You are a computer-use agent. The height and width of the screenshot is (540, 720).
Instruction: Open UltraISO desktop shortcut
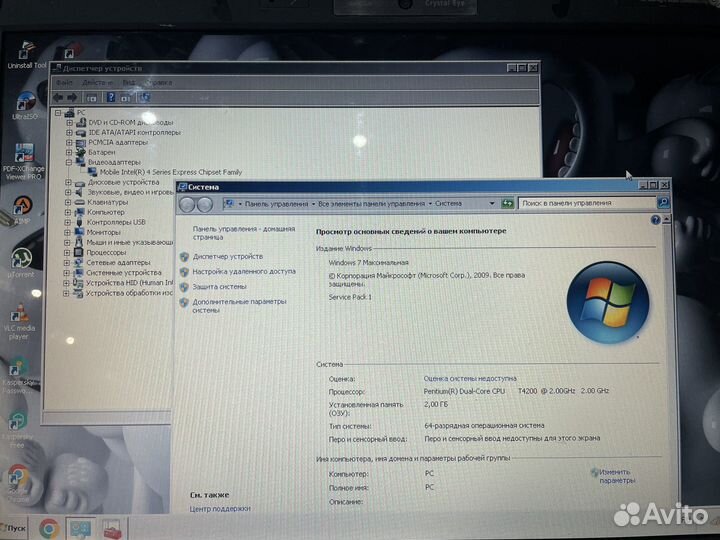[25, 106]
